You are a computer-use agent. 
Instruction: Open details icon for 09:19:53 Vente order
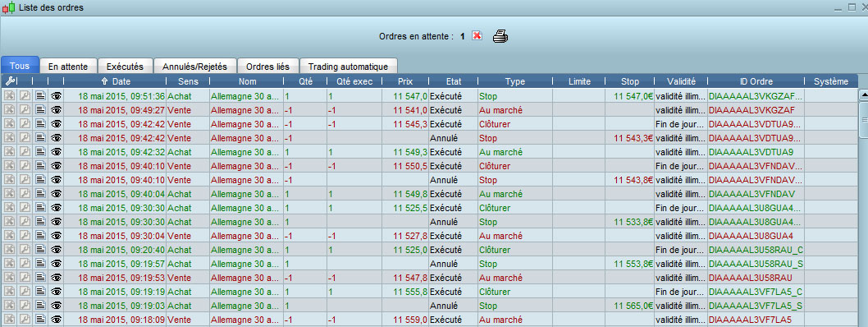coord(40,277)
